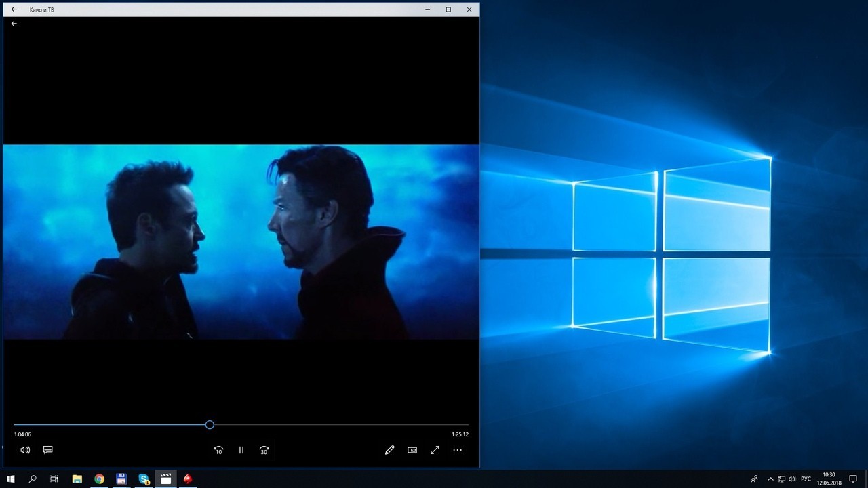Viewport: 868px width, 488px height.
Task: Skip forward 30 seconds
Action: (x=264, y=450)
